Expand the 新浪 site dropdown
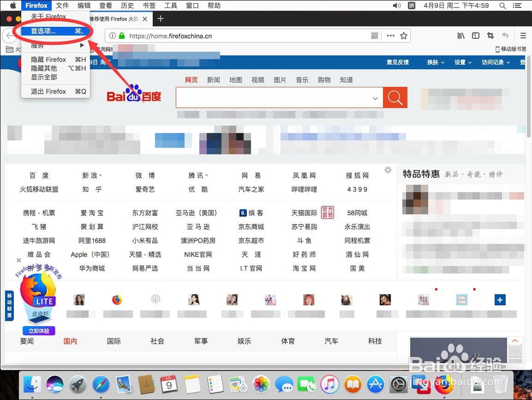Screen dimensions: 532x400 pos(101,176)
